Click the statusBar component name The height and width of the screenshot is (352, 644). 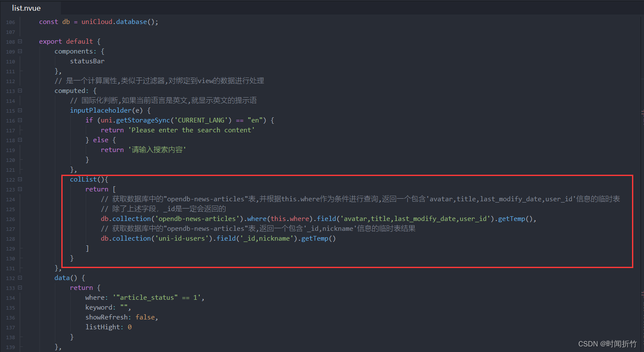click(x=87, y=61)
